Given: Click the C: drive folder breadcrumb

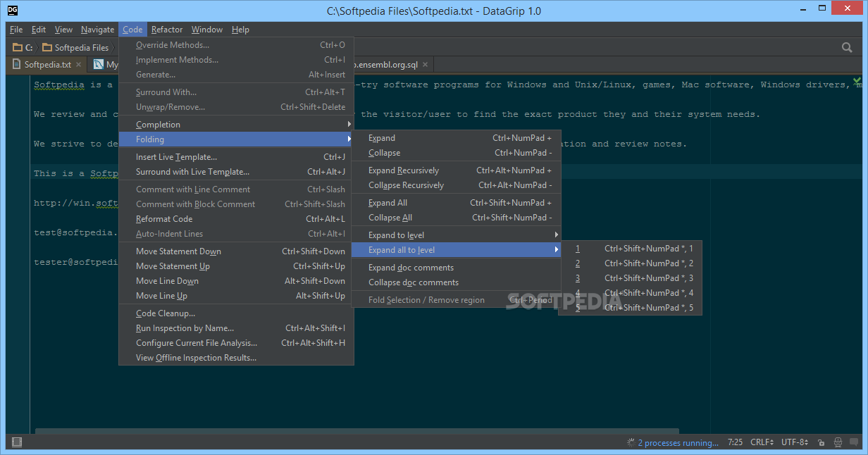Looking at the screenshot, I should (23, 47).
